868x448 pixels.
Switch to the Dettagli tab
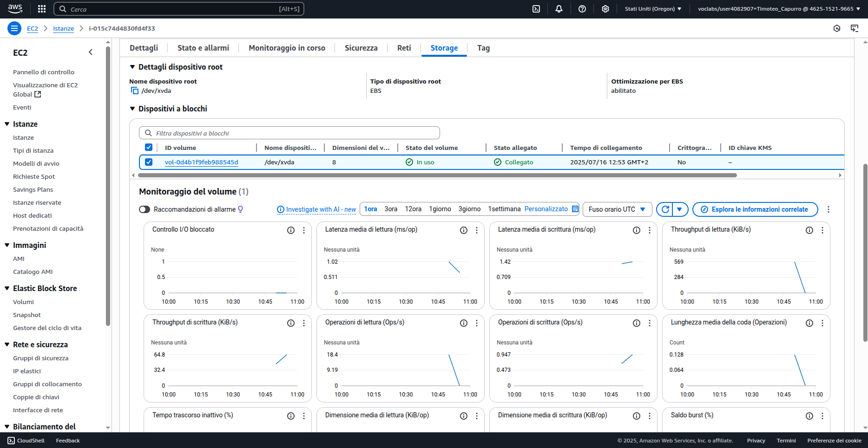(144, 48)
